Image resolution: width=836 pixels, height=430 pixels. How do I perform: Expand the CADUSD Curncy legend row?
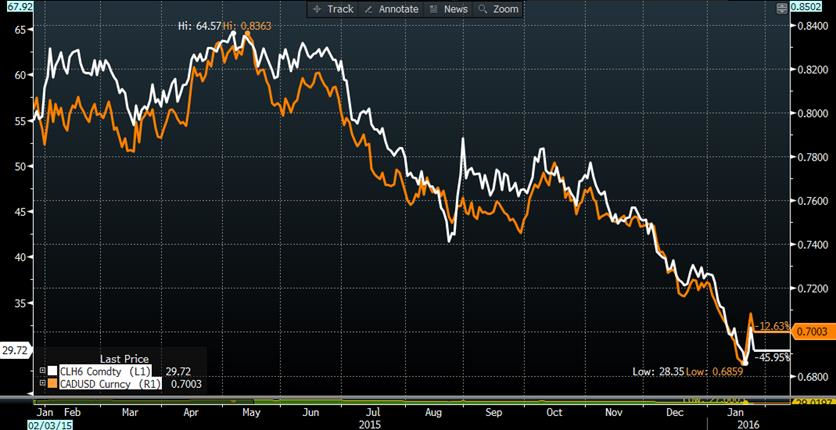(40, 383)
